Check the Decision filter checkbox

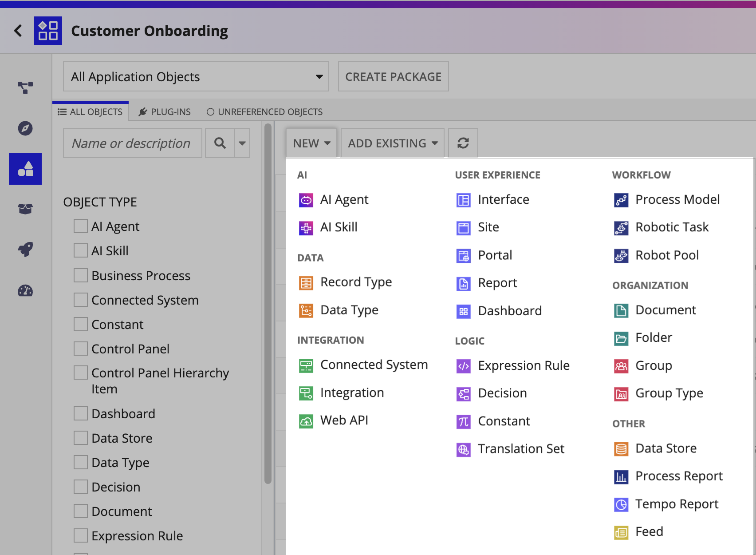point(81,487)
